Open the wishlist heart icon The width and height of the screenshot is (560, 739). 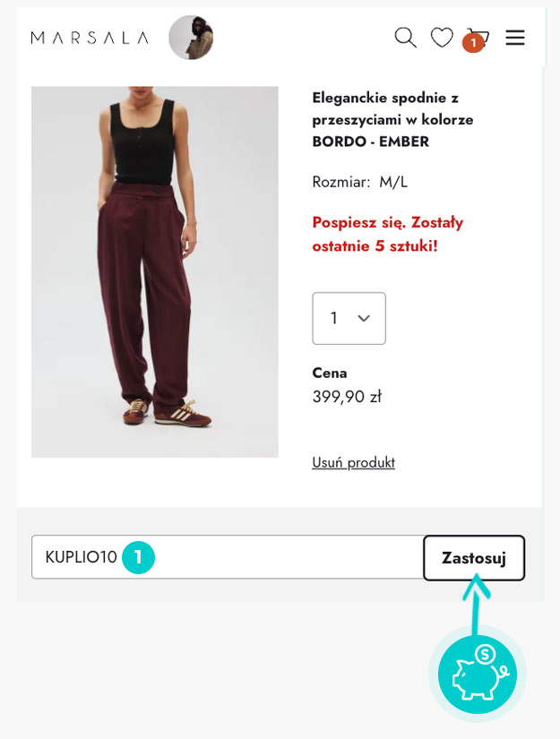click(x=442, y=38)
